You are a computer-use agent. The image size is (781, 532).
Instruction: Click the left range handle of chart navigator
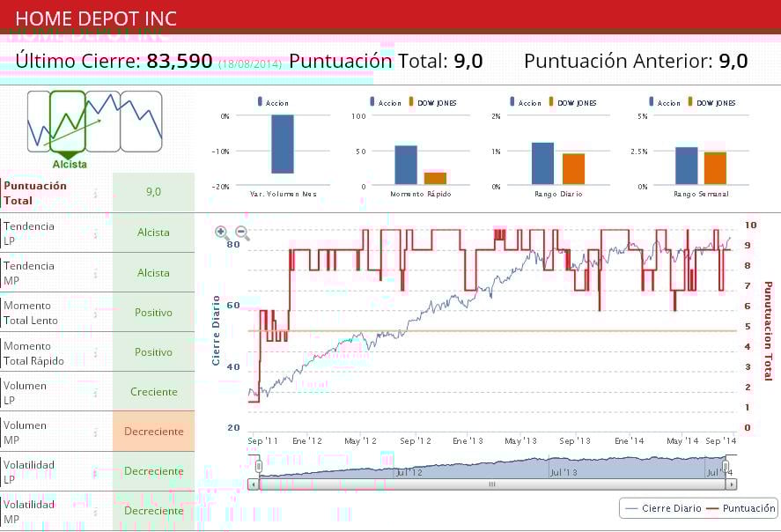click(259, 467)
